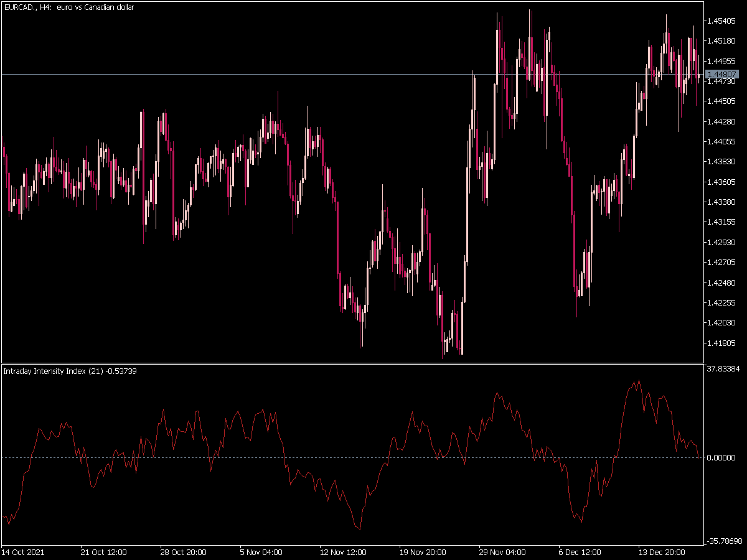Click the price axis label 1.42255

(x=721, y=302)
